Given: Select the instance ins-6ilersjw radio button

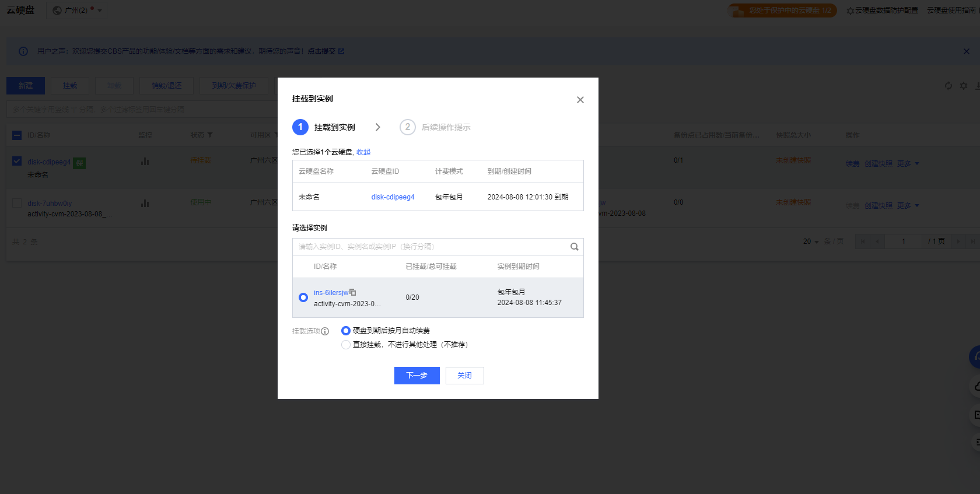Looking at the screenshot, I should 303,297.
